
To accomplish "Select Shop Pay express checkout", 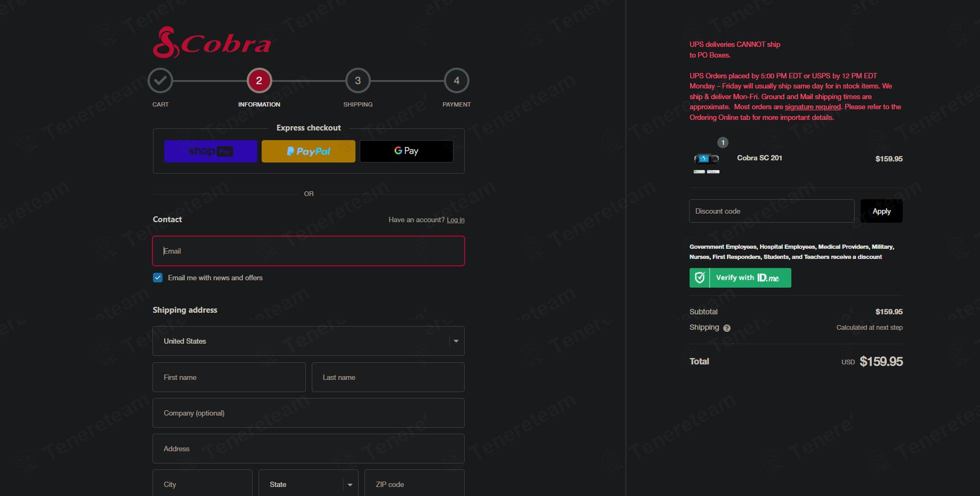I will tap(210, 151).
